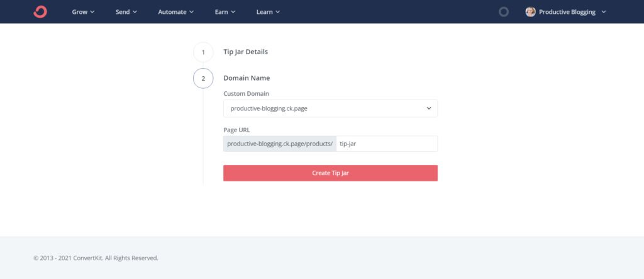Select the step 2 circle

203,79
